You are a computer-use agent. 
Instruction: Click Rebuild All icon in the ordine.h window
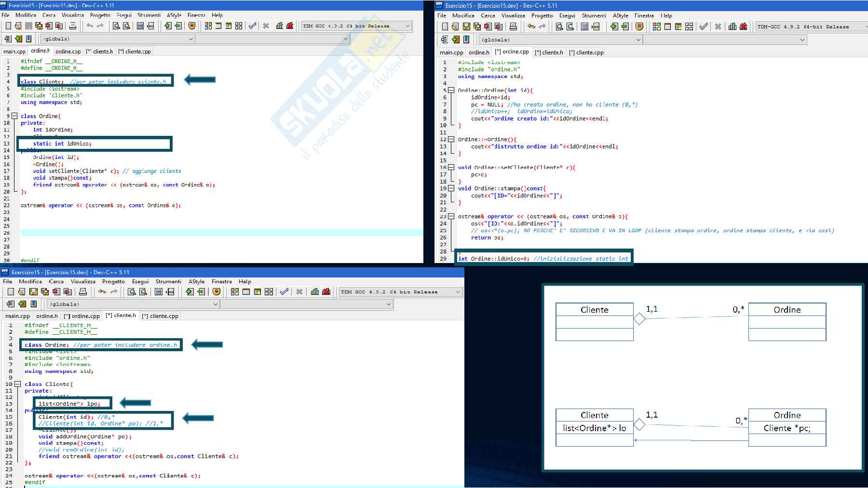point(239,26)
